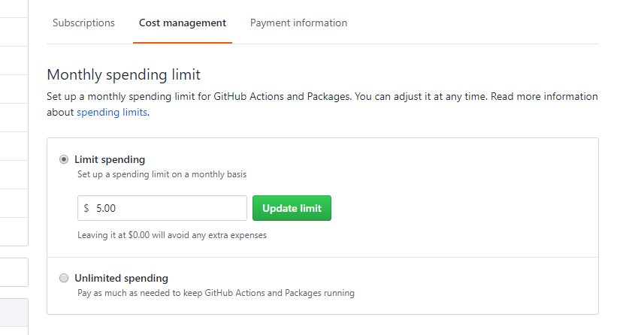
Task: Click the 'Leaving it at $0.00' hint text
Action: (x=172, y=235)
